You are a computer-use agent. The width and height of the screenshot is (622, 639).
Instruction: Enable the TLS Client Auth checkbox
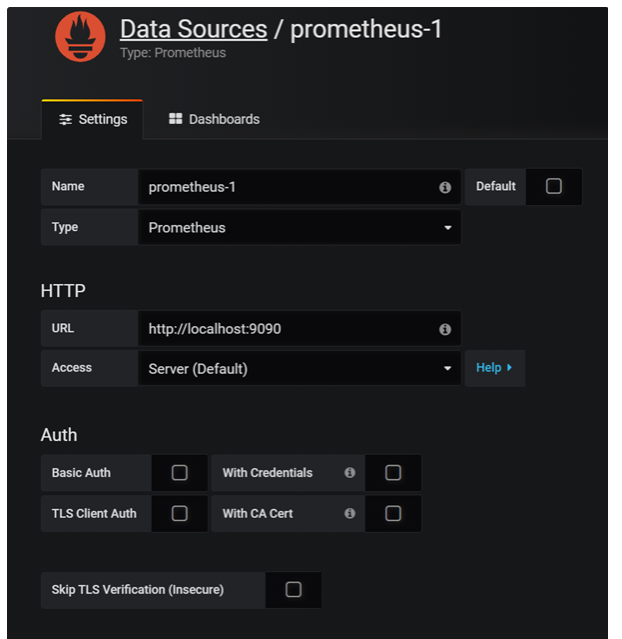(x=180, y=513)
